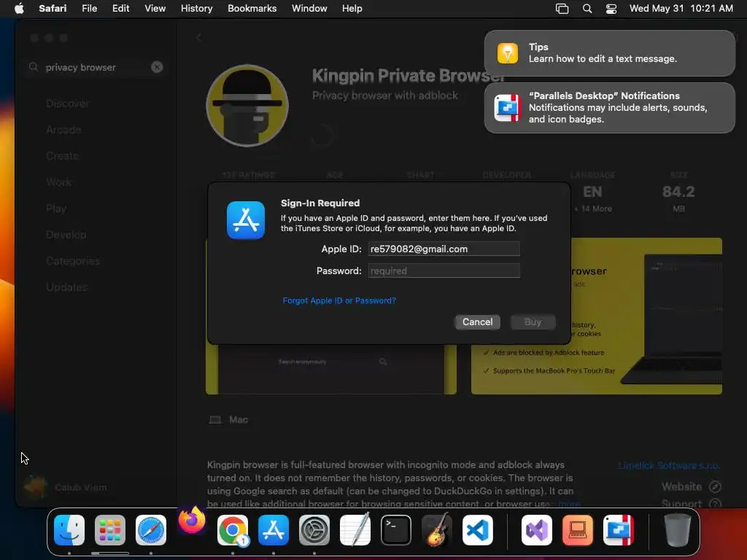The height and width of the screenshot is (560, 747).
Task: Select Categories in App Store sidebar
Action: (x=73, y=261)
